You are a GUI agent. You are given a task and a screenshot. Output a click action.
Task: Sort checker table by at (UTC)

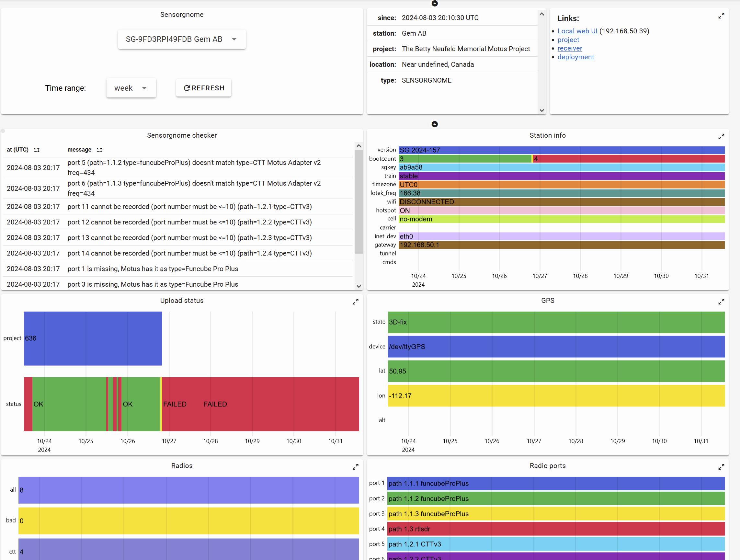37,150
